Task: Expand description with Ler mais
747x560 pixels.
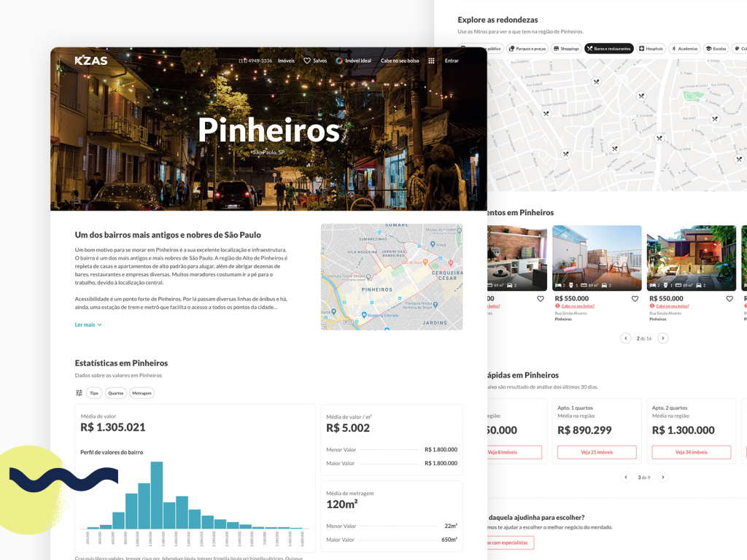Action: [88, 324]
